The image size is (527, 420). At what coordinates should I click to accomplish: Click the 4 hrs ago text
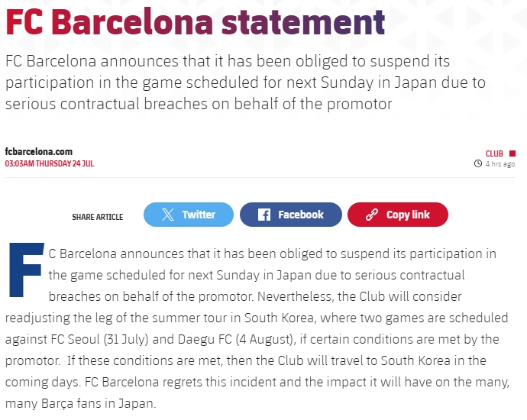(500, 164)
